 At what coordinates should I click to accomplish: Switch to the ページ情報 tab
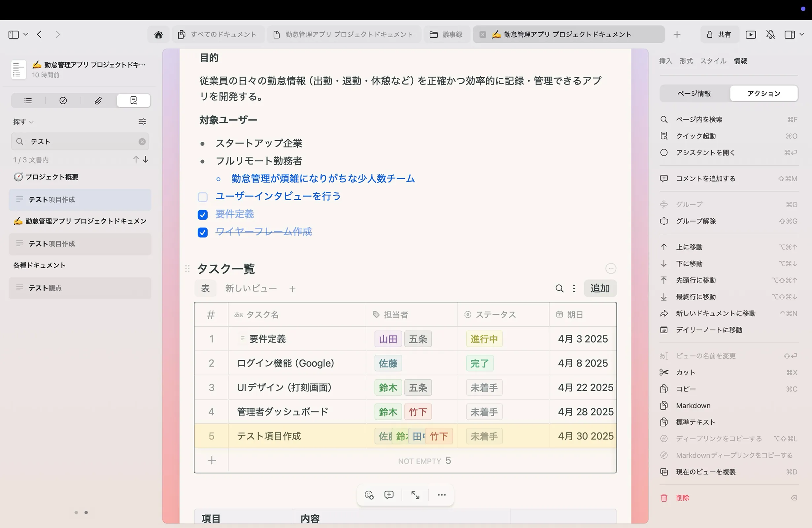point(694,93)
